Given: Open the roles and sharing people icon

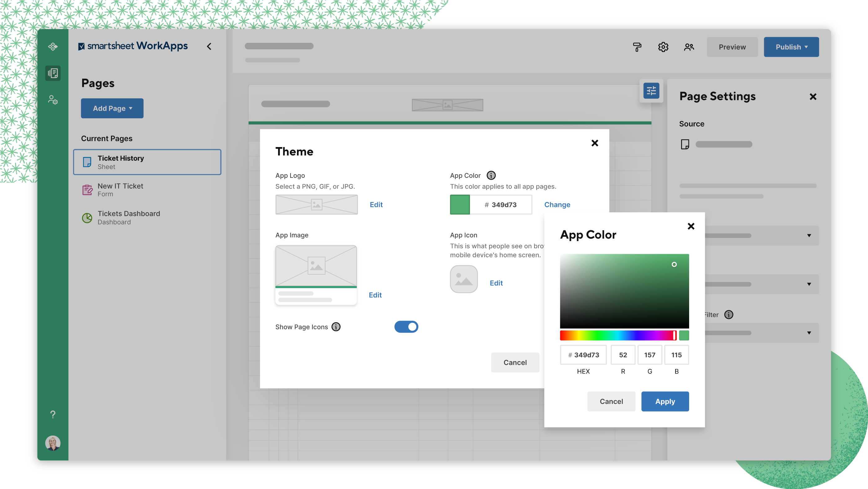Looking at the screenshot, I should click(x=689, y=47).
